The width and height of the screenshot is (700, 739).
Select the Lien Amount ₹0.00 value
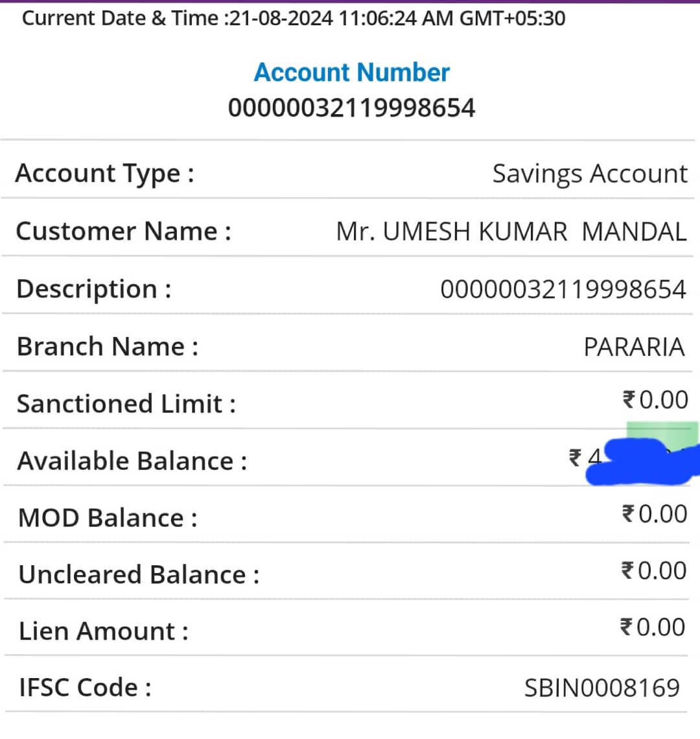[653, 628]
